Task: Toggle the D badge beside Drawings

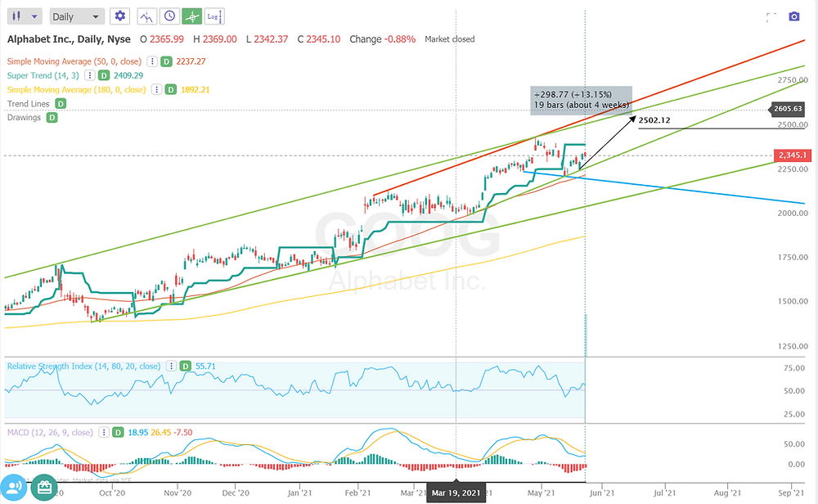Action: tap(52, 117)
